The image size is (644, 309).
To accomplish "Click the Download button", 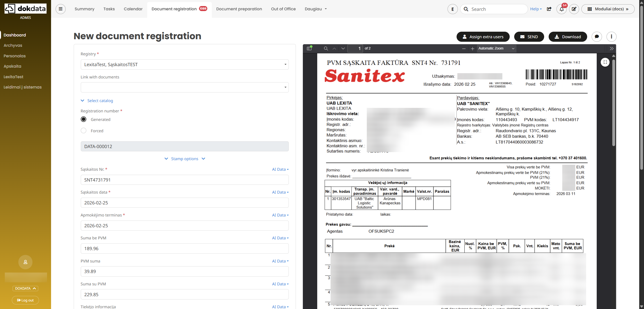I will click(568, 37).
